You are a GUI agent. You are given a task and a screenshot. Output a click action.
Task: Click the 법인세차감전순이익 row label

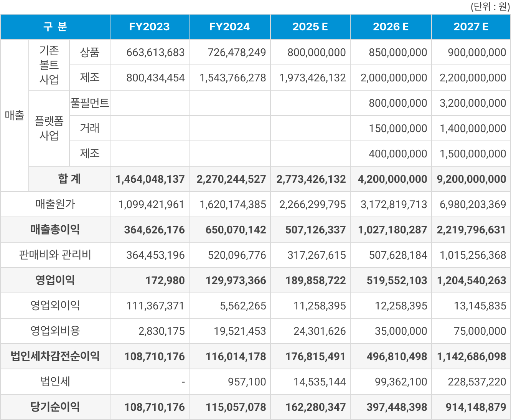click(55, 356)
